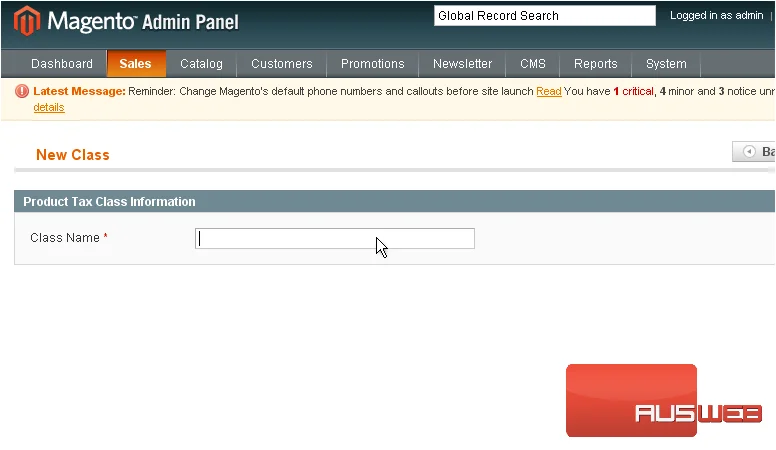Screen dimensions: 776x450
Task: Open the Dashboard menu
Action: point(61,64)
